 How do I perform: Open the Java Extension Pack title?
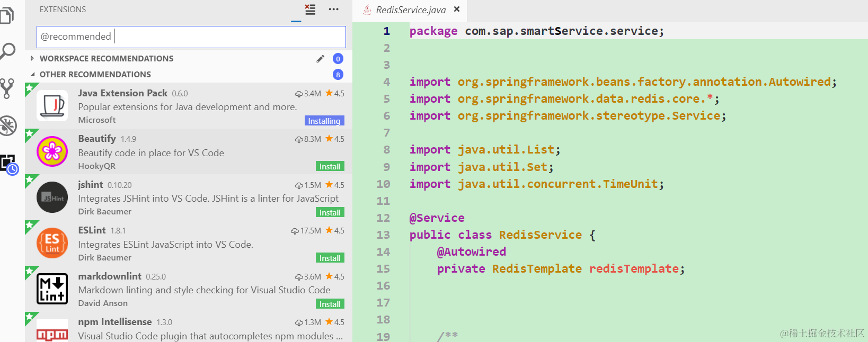[x=122, y=93]
